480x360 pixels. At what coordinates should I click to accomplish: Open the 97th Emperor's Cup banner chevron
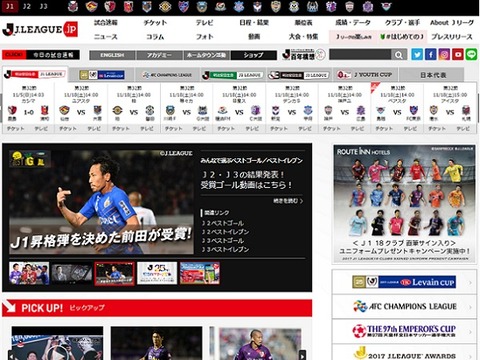click(x=470, y=332)
